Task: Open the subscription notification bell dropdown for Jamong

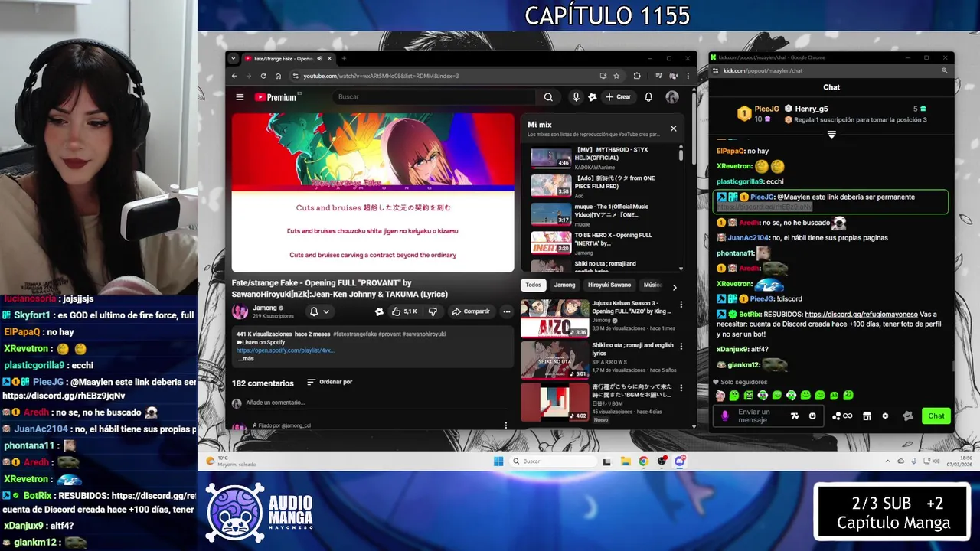Action: (x=319, y=311)
